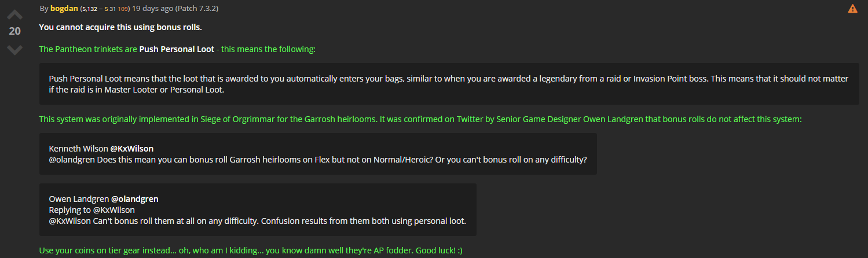Click '@KxWilson' beside Kenneth Wilson's name
The height and width of the screenshot is (258, 868).
pyautogui.click(x=132, y=149)
